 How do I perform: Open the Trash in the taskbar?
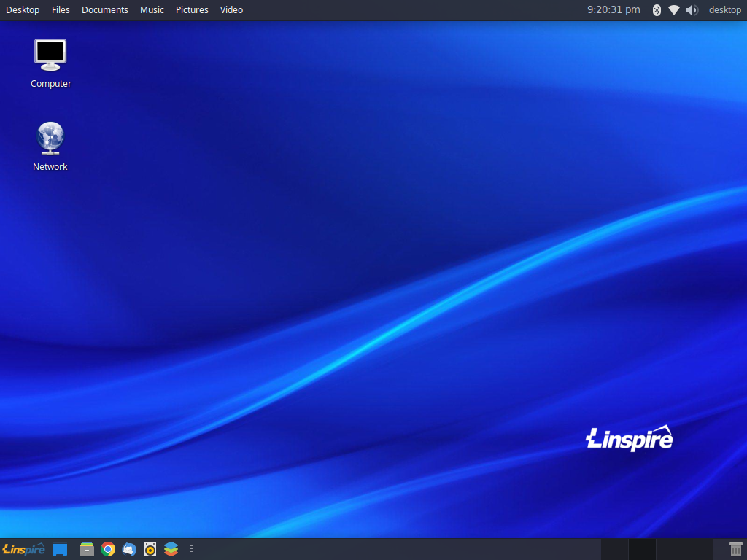coord(735,548)
